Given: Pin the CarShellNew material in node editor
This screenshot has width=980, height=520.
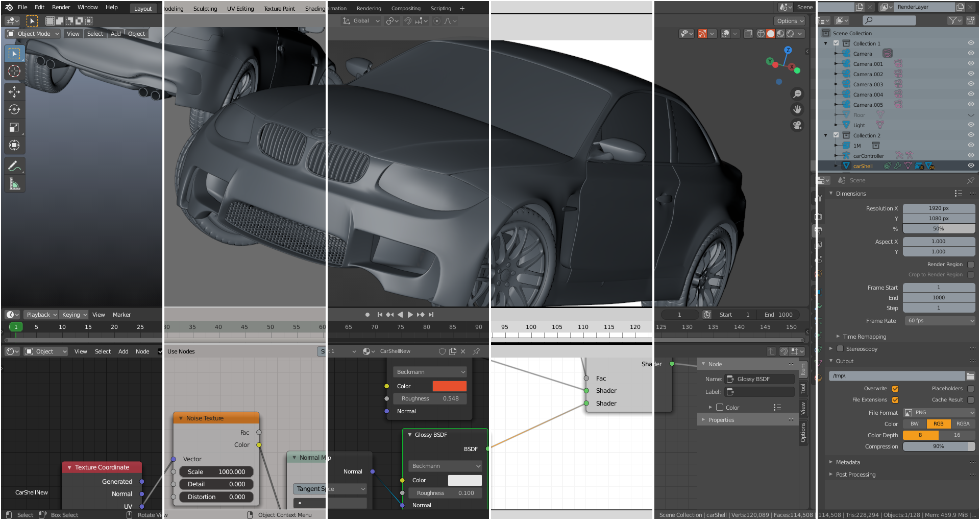Looking at the screenshot, I should click(476, 351).
